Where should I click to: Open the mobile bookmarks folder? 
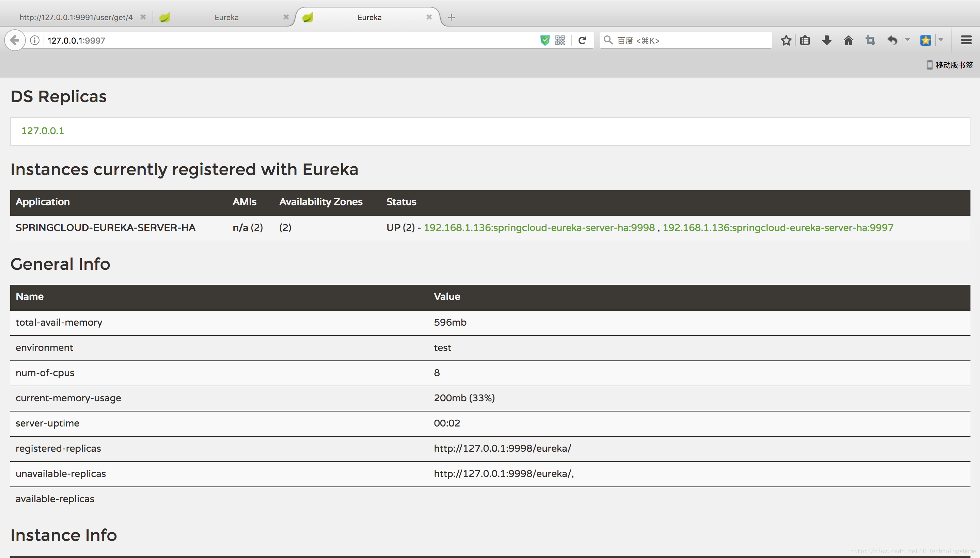949,65
